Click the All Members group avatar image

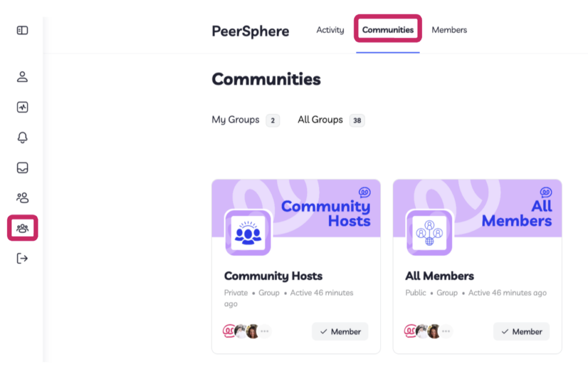pyautogui.click(x=430, y=233)
